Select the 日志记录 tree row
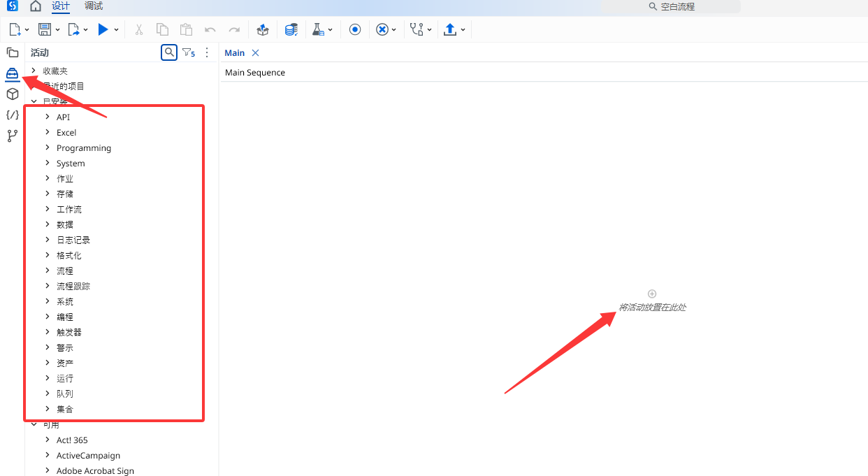Viewport: 868px width, 476px height. pyautogui.click(x=122, y=240)
